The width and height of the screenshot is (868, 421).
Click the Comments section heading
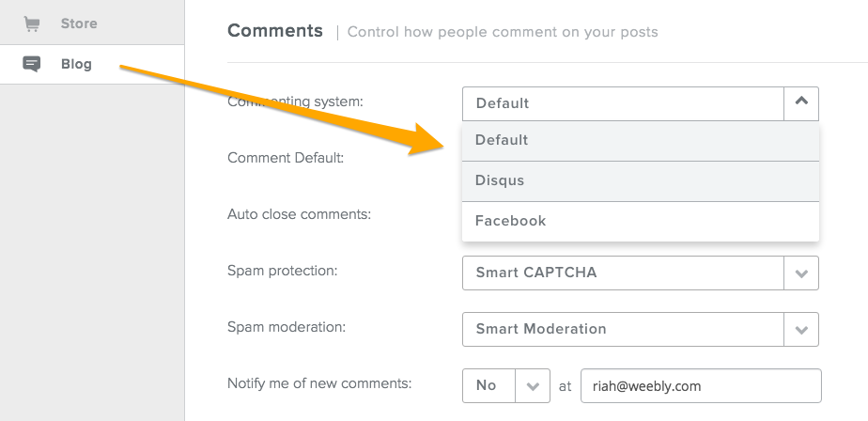275,31
